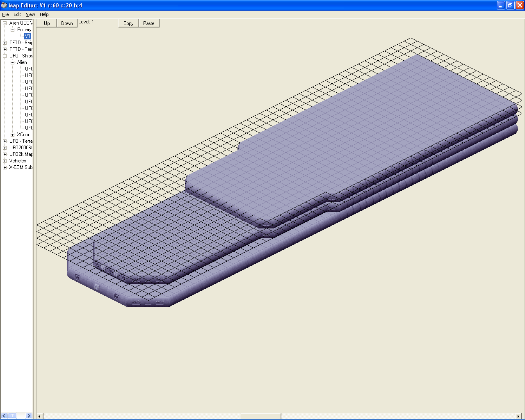Select the Alien folder label

point(22,62)
